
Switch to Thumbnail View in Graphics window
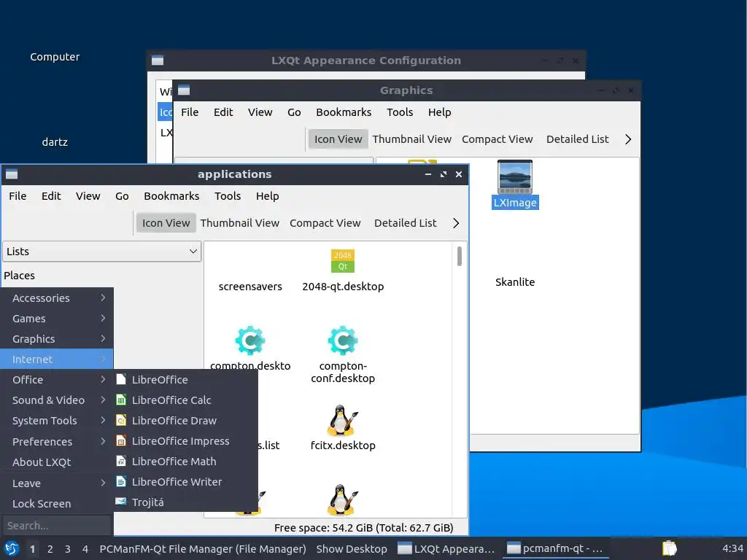[411, 139]
